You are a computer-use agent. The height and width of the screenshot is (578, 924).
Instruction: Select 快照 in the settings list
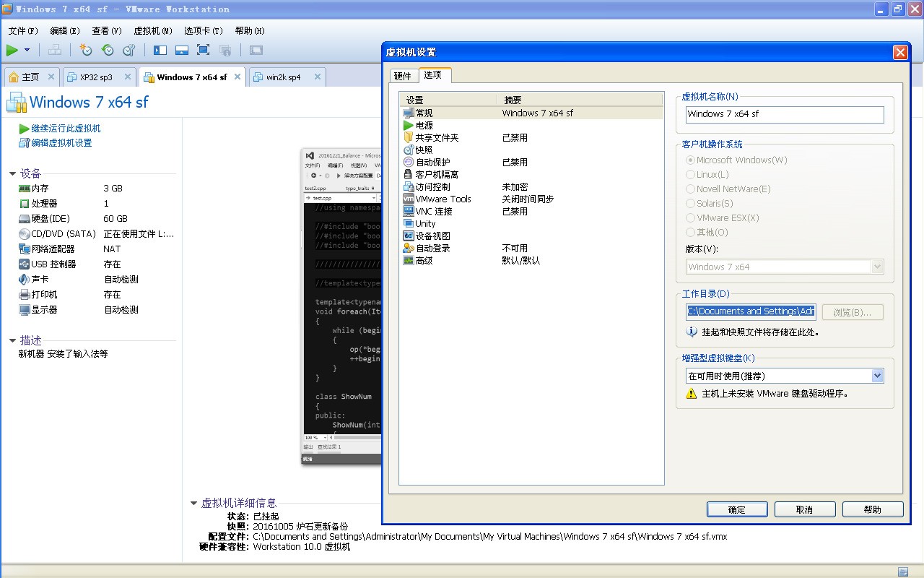click(x=531, y=150)
